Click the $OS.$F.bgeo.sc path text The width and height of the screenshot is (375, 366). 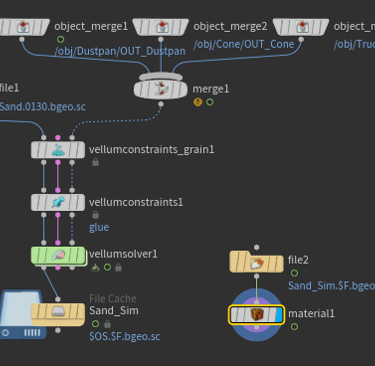tap(125, 336)
